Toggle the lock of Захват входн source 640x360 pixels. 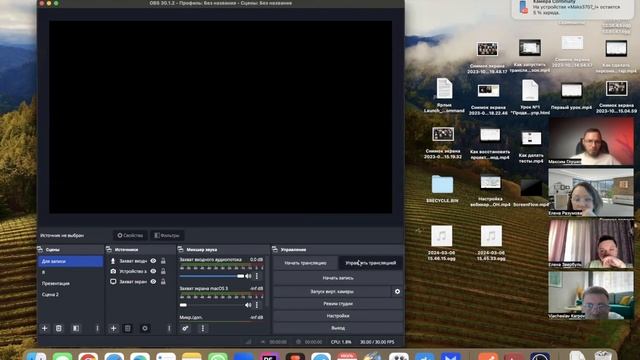pyautogui.click(x=163, y=261)
